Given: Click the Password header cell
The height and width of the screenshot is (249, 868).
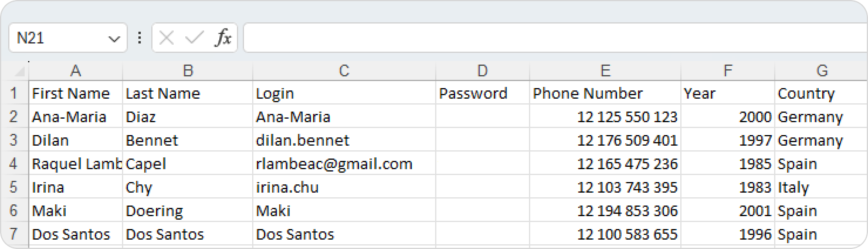Looking at the screenshot, I should point(482,93).
